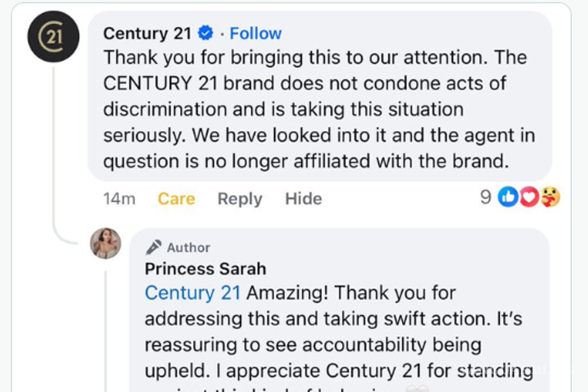The height and width of the screenshot is (392, 588).
Task: Follow the Century 21 page
Action: tap(255, 33)
